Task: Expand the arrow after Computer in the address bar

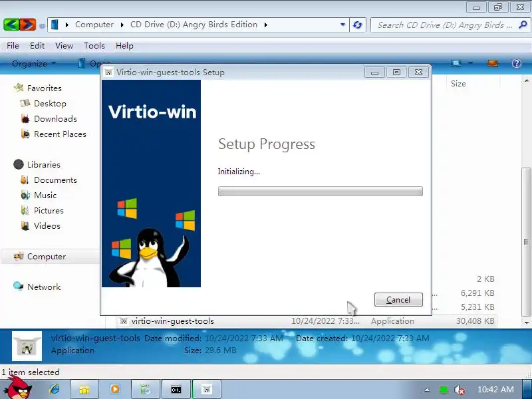Action: (x=122, y=25)
